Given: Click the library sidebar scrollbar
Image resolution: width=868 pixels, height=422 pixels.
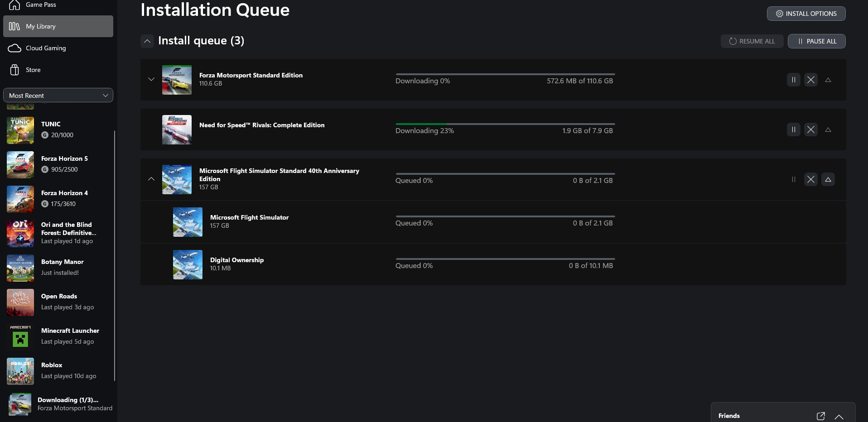Looking at the screenshot, I should (x=115, y=256).
